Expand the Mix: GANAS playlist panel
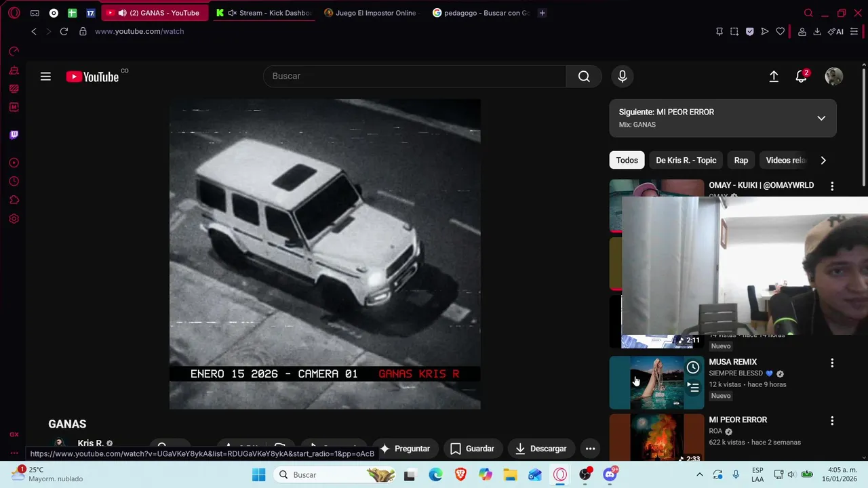The width and height of the screenshot is (868, 488). point(821,118)
